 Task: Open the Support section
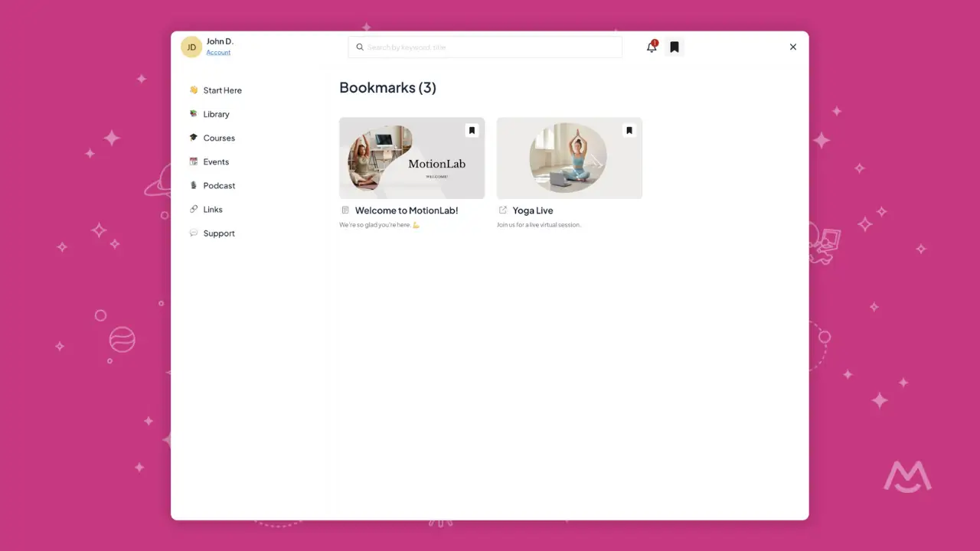[219, 233]
